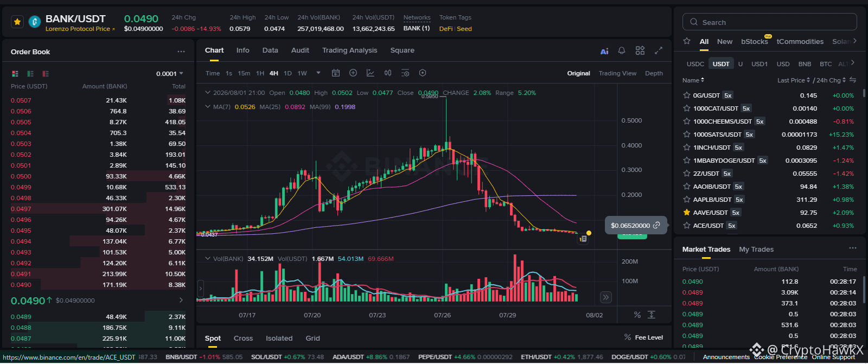The width and height of the screenshot is (868, 364).
Task: Show buy orders only view in order book
Action: click(x=30, y=74)
